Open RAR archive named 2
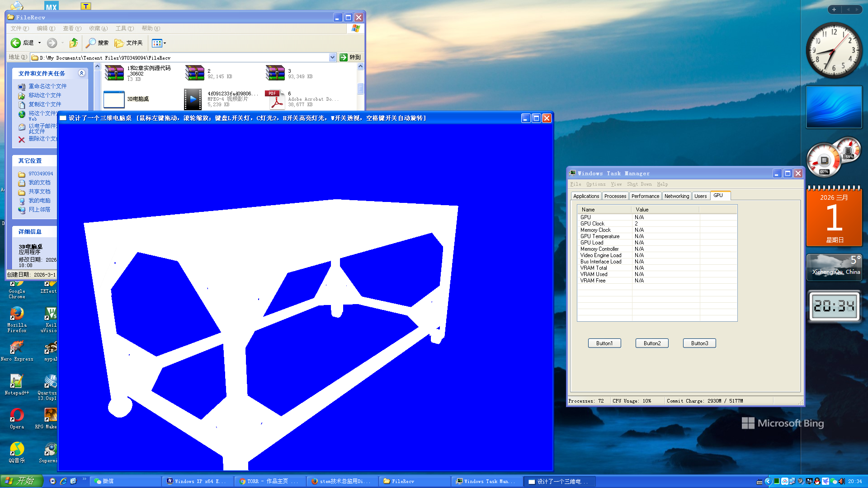 [x=195, y=73]
